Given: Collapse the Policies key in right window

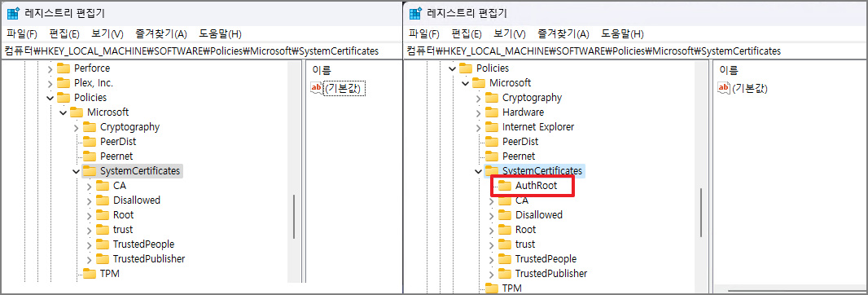Looking at the screenshot, I should (x=453, y=68).
